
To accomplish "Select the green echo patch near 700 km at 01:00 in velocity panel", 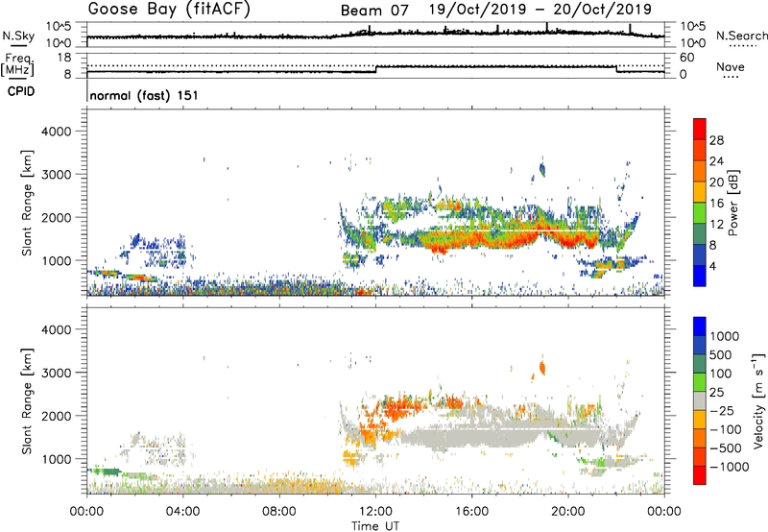I will tap(111, 472).
